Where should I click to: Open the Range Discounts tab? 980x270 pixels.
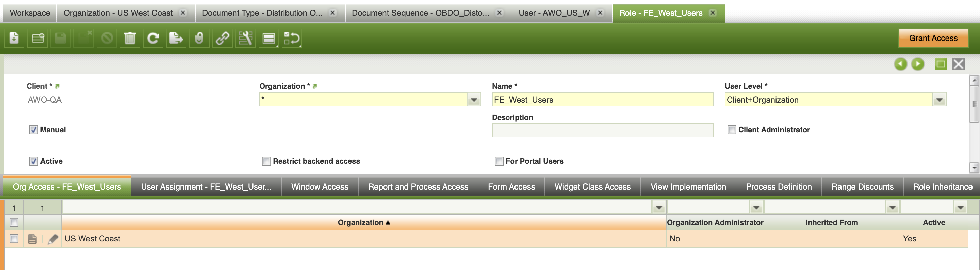tap(863, 187)
